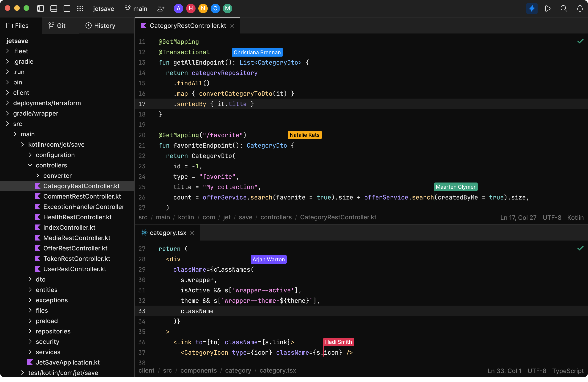
Task: Open the search magnifier icon
Action: click(563, 8)
